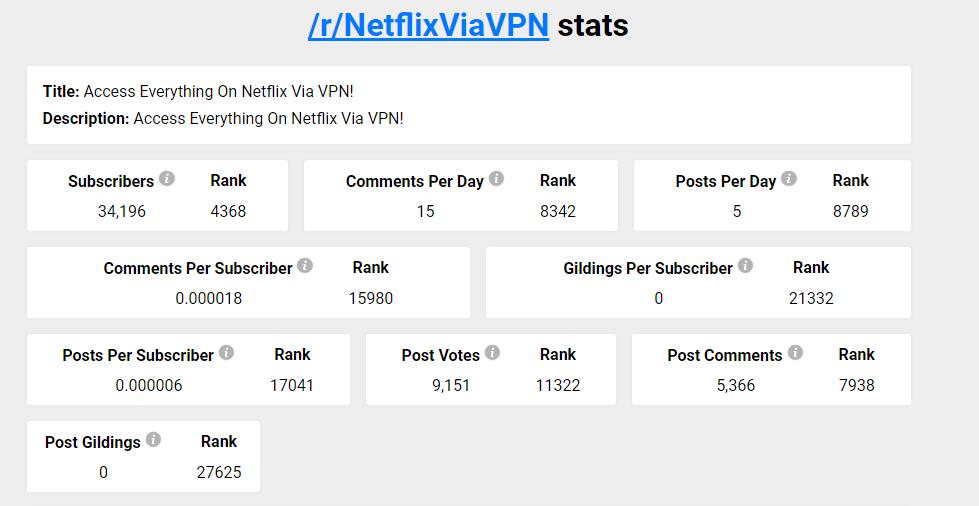Click the Posts Per Subscriber info icon
This screenshot has width=979, height=506.
227,353
